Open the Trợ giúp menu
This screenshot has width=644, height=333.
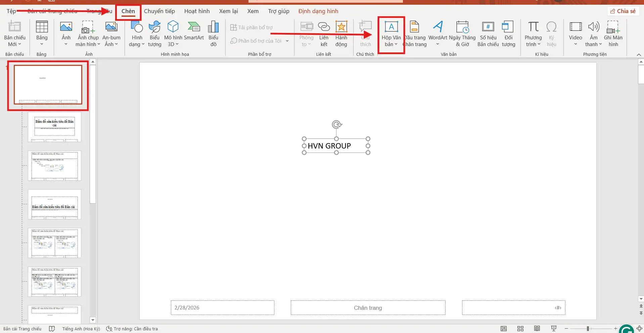click(278, 11)
